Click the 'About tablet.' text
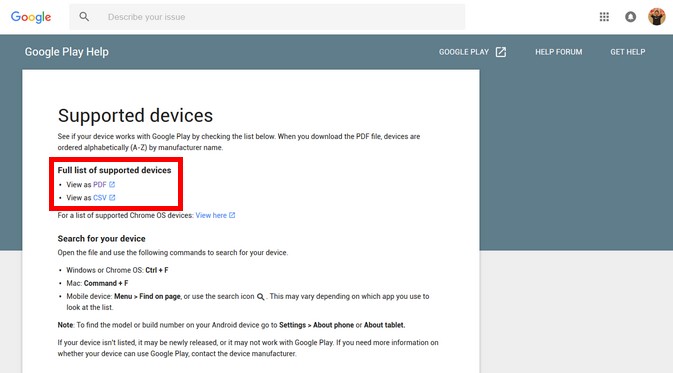Image resolution: width=673 pixels, height=373 pixels. coord(385,325)
